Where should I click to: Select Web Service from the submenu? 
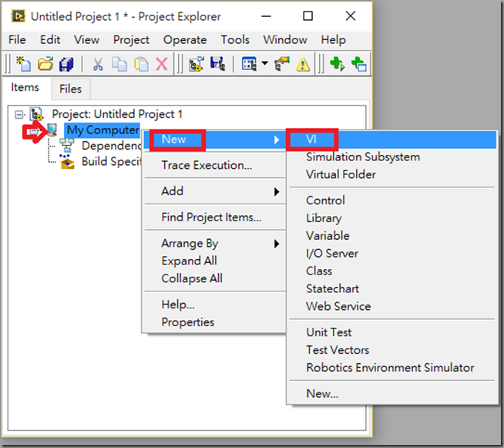click(x=392, y=306)
